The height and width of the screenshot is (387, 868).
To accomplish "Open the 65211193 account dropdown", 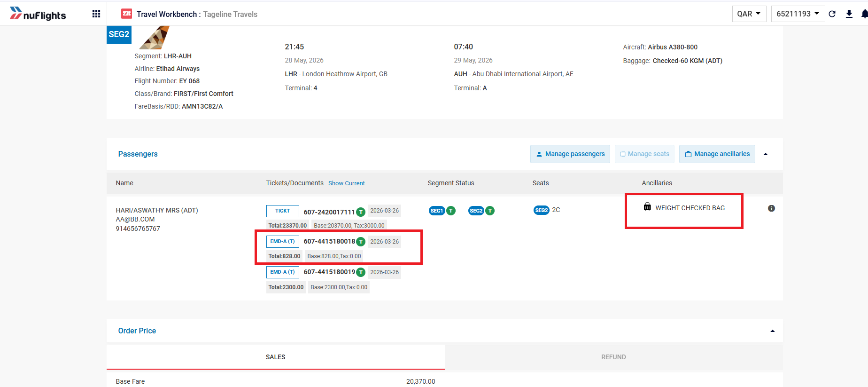I will [798, 14].
